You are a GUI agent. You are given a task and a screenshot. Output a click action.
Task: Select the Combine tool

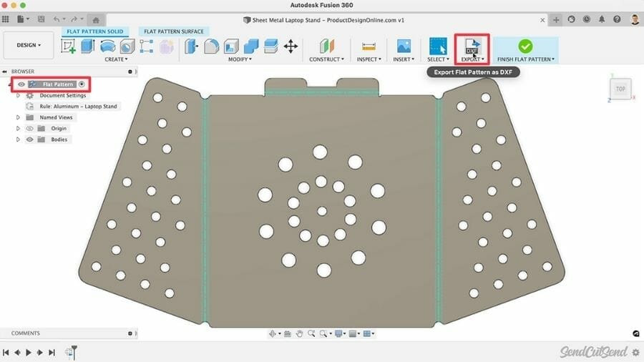coord(251,46)
